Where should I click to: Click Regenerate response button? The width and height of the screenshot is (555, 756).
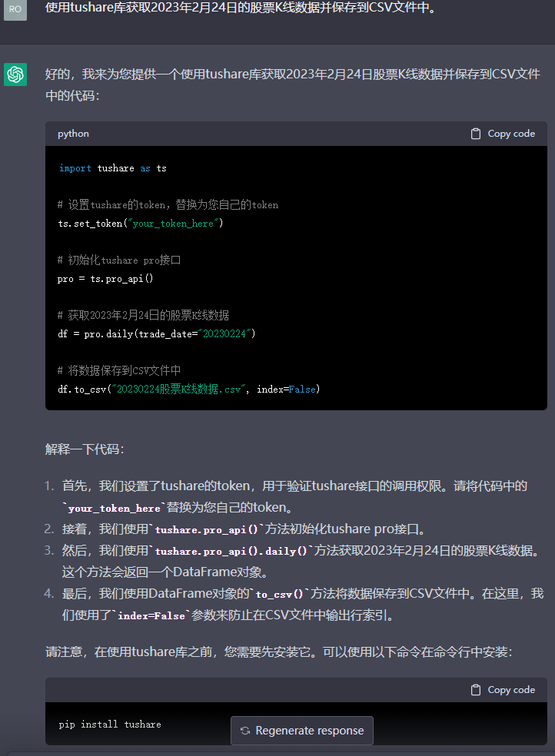(302, 731)
